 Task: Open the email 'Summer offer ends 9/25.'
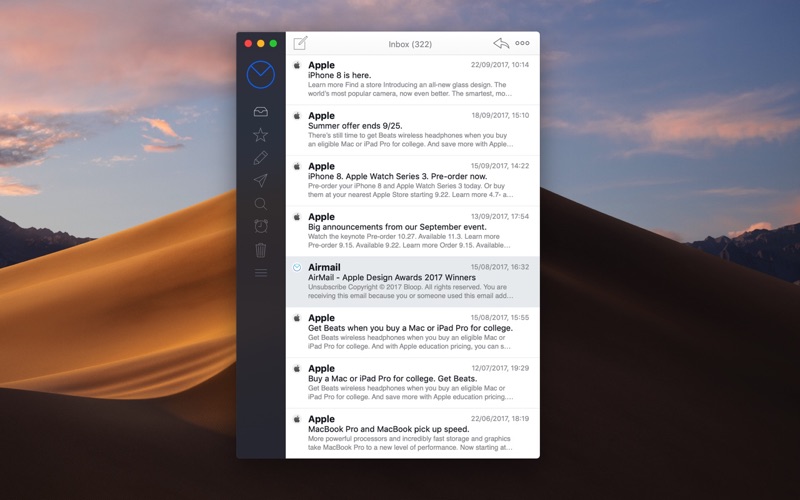pyautogui.click(x=413, y=130)
